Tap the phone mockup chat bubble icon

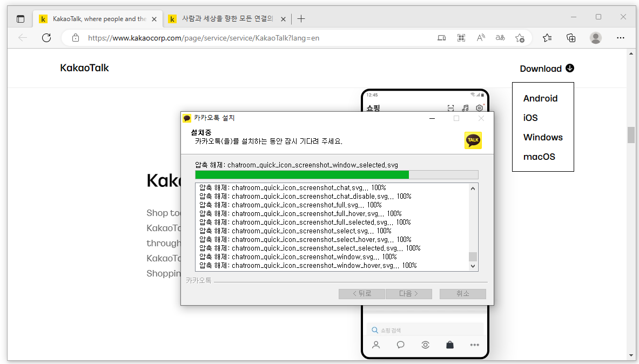pos(401,345)
